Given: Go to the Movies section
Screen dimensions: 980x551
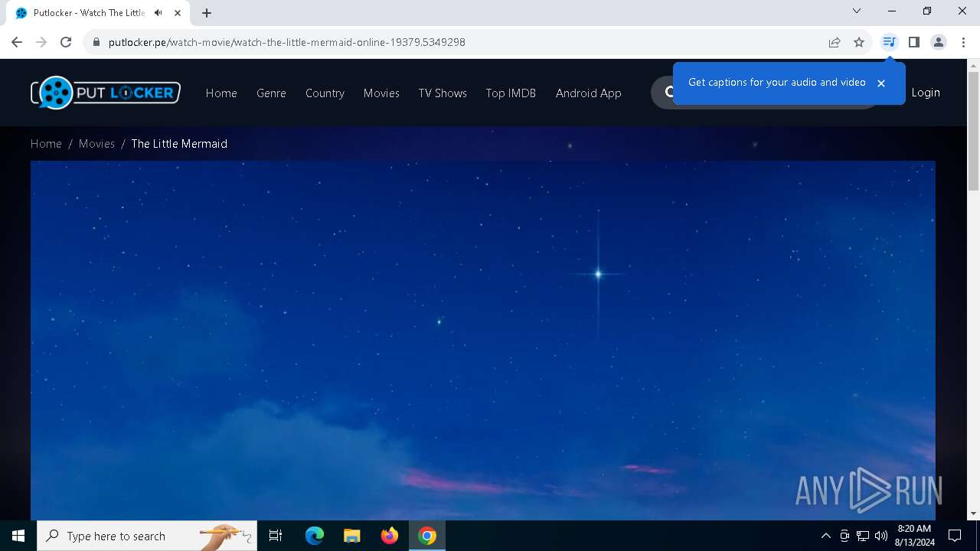Looking at the screenshot, I should point(381,93).
